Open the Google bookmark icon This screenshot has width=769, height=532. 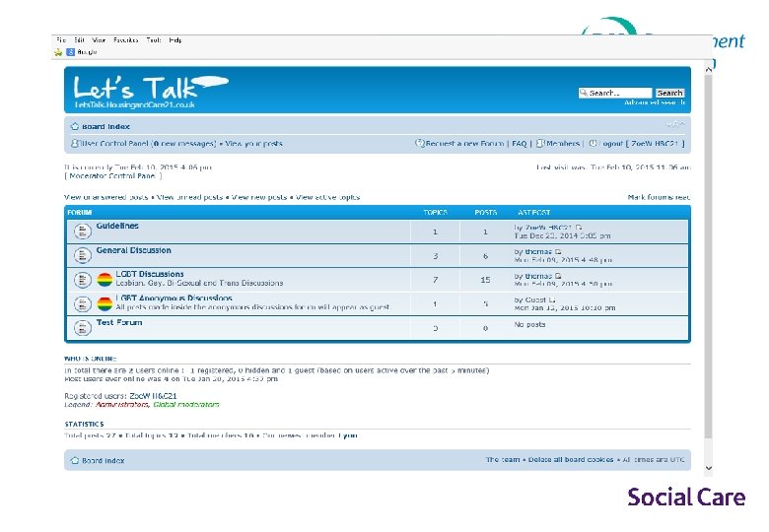point(71,52)
